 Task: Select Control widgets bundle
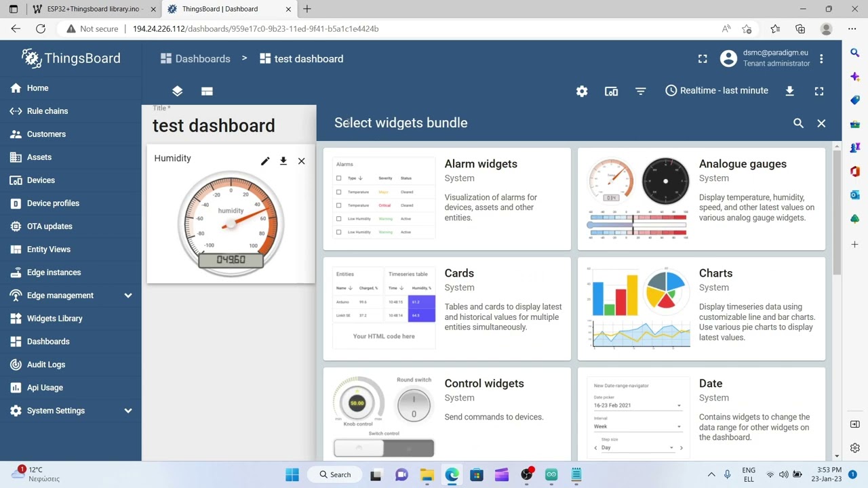(447, 414)
